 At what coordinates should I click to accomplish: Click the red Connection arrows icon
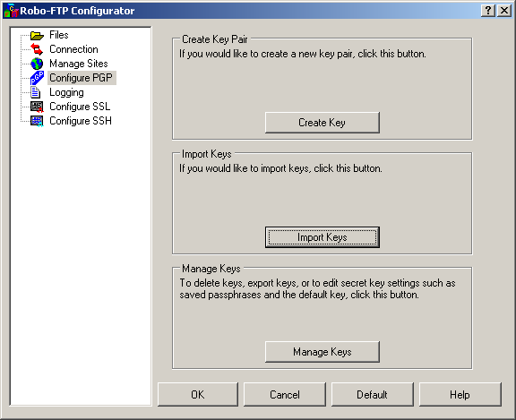(37, 49)
